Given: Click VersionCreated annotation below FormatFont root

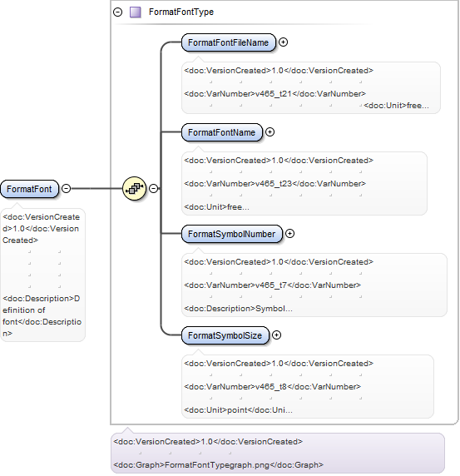Looking at the screenshot, I should point(42,229).
